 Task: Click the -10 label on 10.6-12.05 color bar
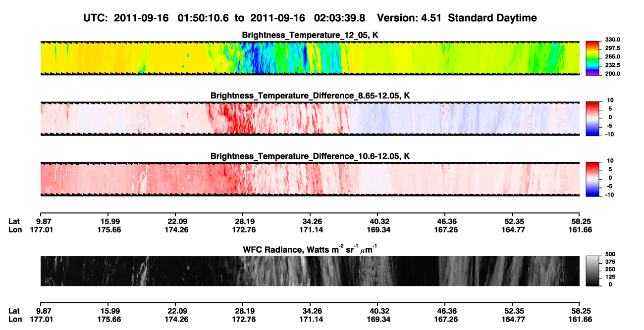[609, 194]
